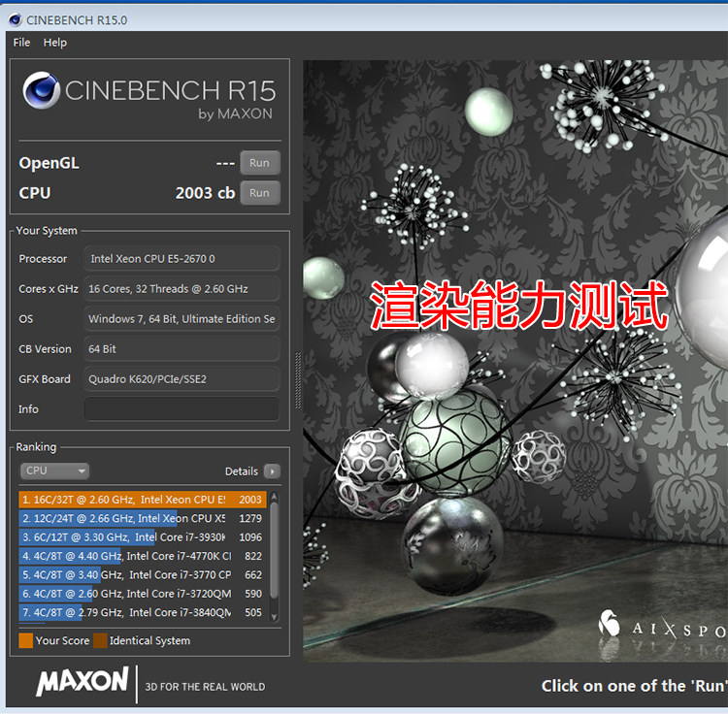The image size is (728, 714).
Task: Select ranking row 3 i7-3930K
Action: pyautogui.click(x=143, y=537)
